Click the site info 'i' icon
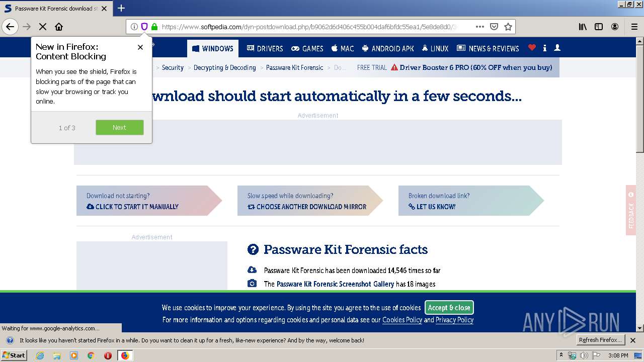Viewport: 644px width, 362px height. coord(545,48)
